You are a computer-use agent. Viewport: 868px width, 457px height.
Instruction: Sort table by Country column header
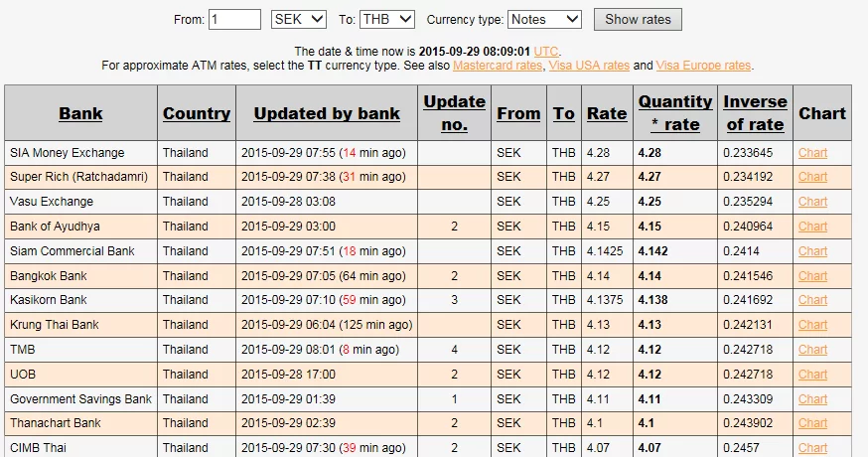click(x=197, y=113)
